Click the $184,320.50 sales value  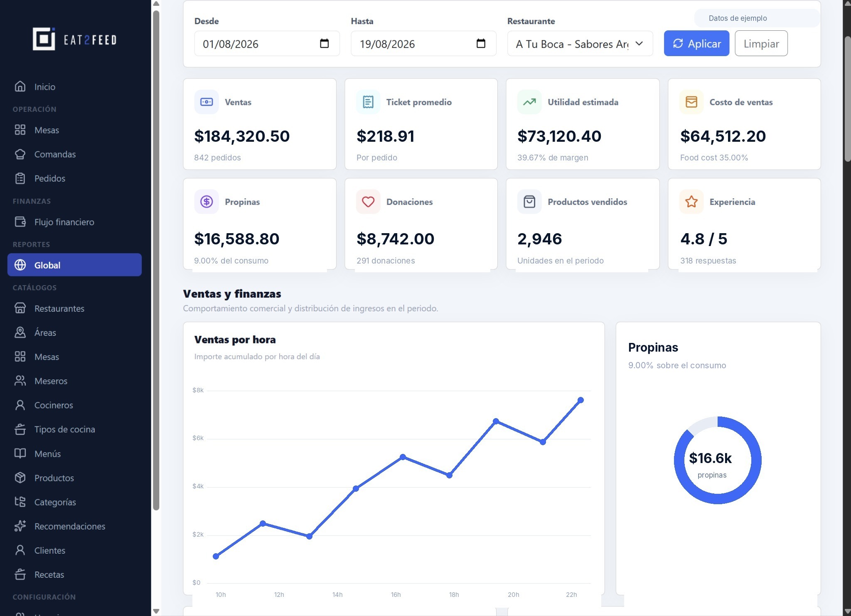point(242,136)
